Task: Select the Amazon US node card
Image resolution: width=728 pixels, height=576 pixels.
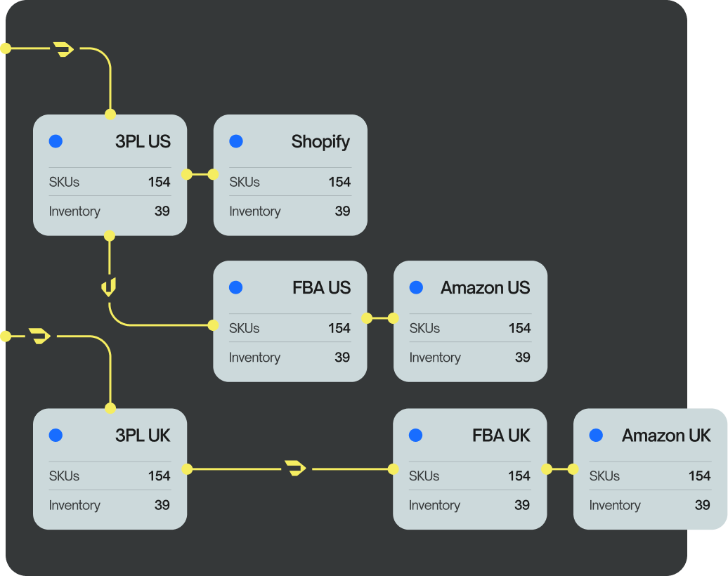Action: 469,320
